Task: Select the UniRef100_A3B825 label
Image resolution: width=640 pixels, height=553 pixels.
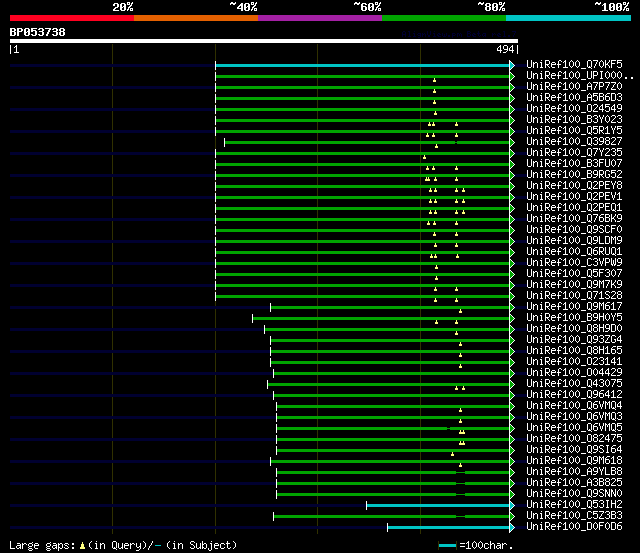Action: coord(574,483)
